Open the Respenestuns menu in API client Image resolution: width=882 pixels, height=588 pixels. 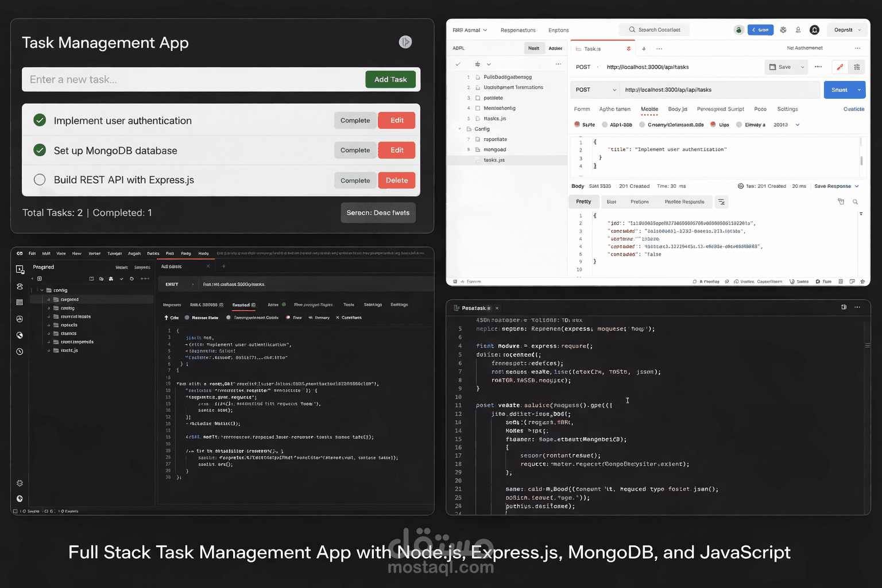(518, 30)
